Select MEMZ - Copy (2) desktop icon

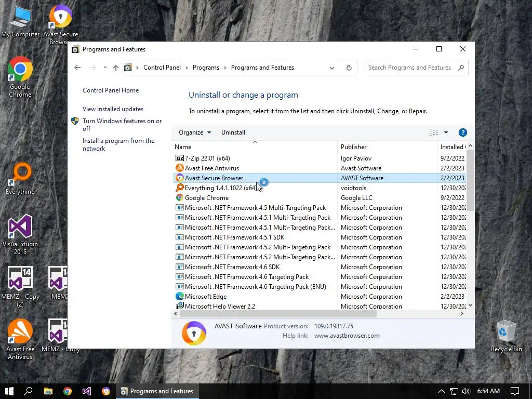click(x=20, y=287)
